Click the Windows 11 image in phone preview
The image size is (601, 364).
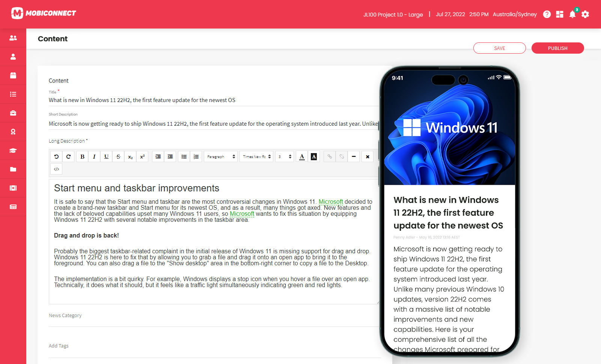450,128
